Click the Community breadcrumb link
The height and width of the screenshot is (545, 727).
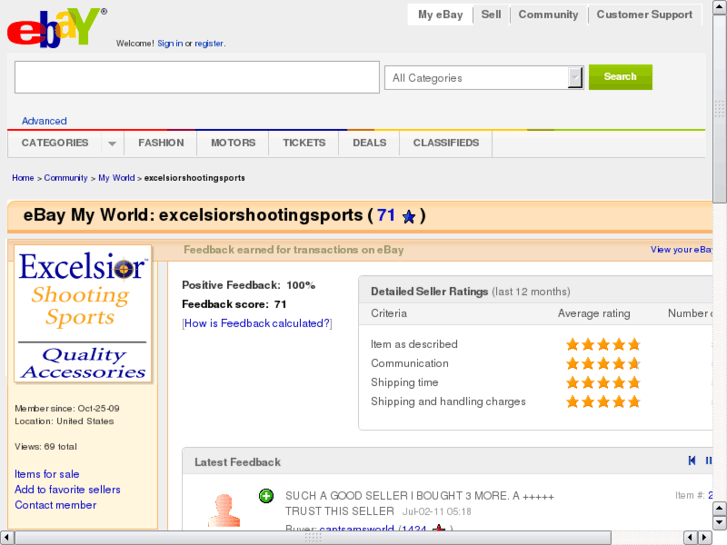click(65, 178)
